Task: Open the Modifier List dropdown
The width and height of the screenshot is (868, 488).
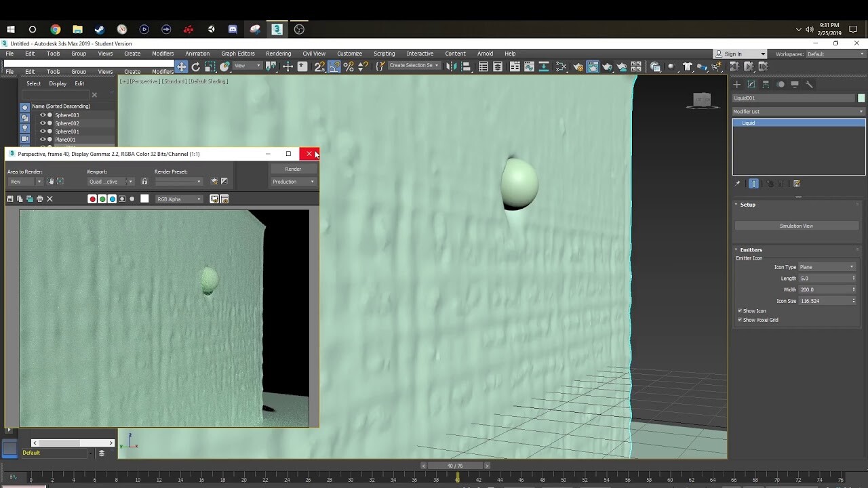Action: tap(797, 111)
